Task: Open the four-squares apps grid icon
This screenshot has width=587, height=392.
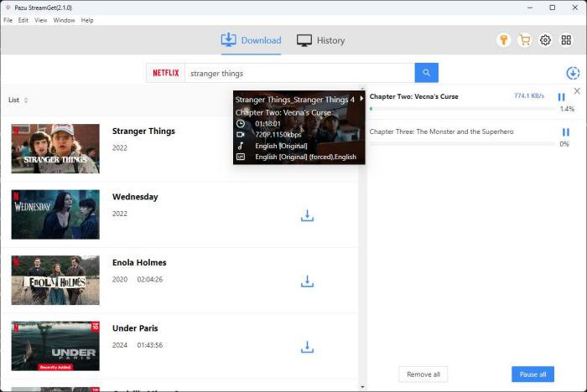Action: click(x=566, y=40)
